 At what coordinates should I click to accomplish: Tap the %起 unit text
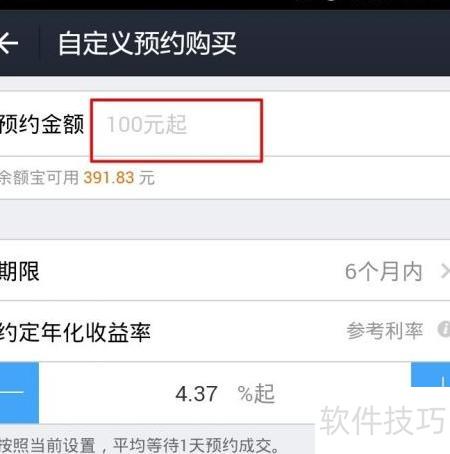(256, 394)
